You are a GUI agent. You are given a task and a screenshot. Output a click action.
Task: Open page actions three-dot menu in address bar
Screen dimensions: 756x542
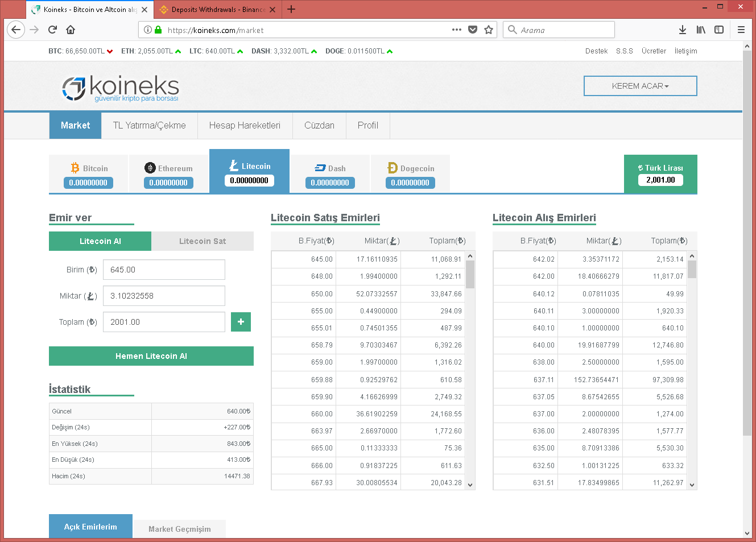457,30
